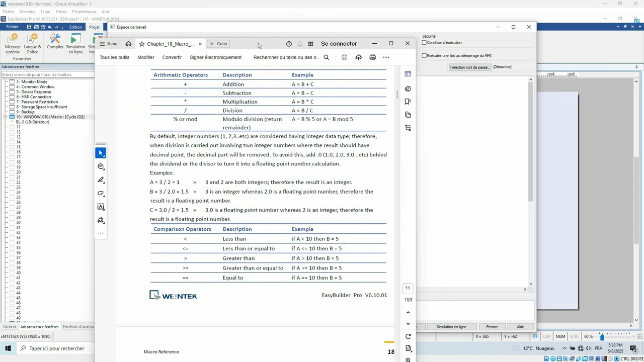Viewport: 644px width, 362px height.
Task: Open the Fichier menu in EasyBuilder
Action: [x=12, y=27]
